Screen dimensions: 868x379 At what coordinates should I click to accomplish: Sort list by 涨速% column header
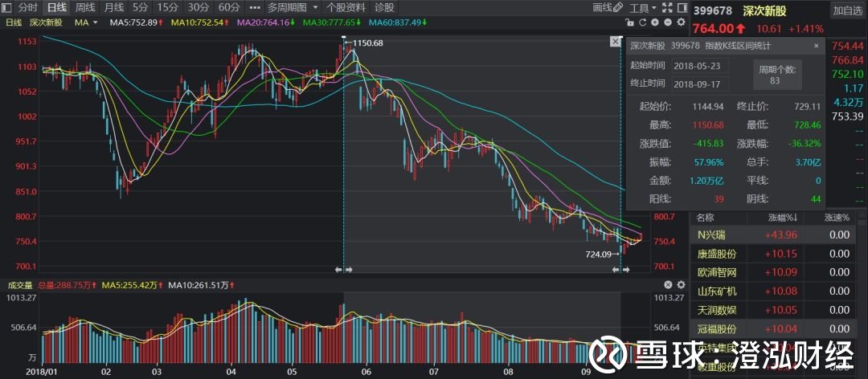837,218
